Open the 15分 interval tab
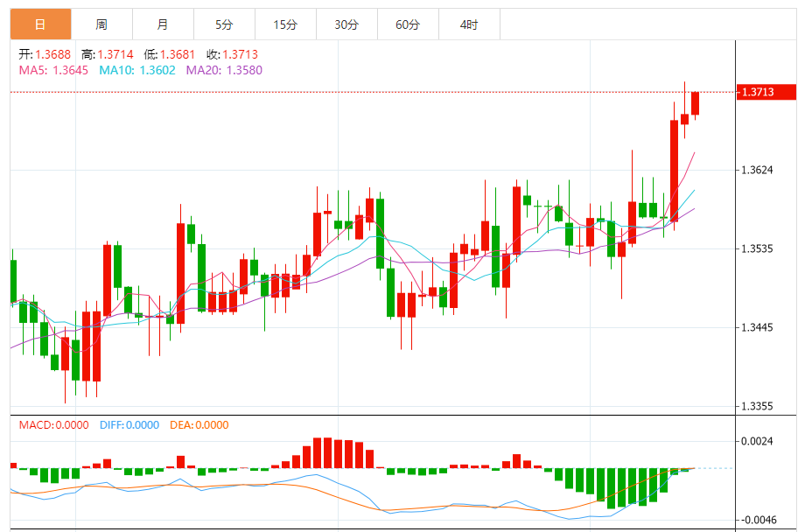 [x=285, y=24]
